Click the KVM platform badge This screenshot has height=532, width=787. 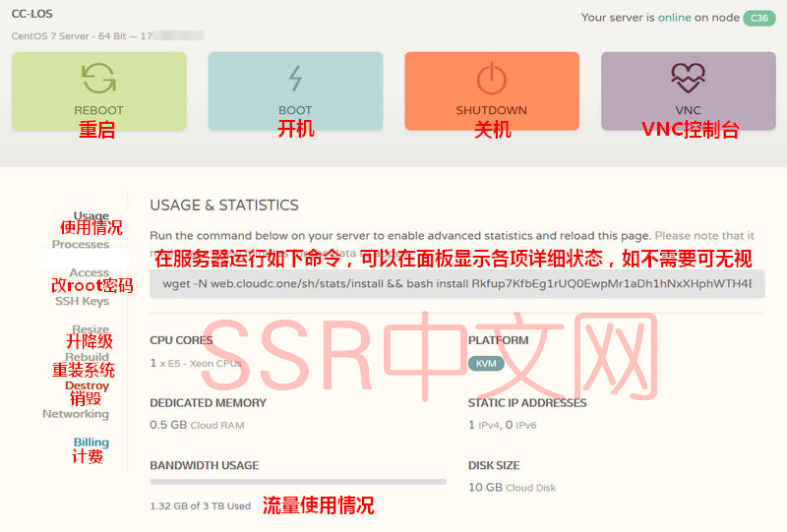coord(486,363)
